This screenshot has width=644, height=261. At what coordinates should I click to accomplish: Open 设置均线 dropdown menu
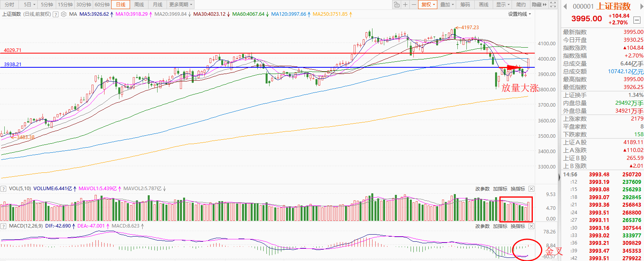coord(519,14)
